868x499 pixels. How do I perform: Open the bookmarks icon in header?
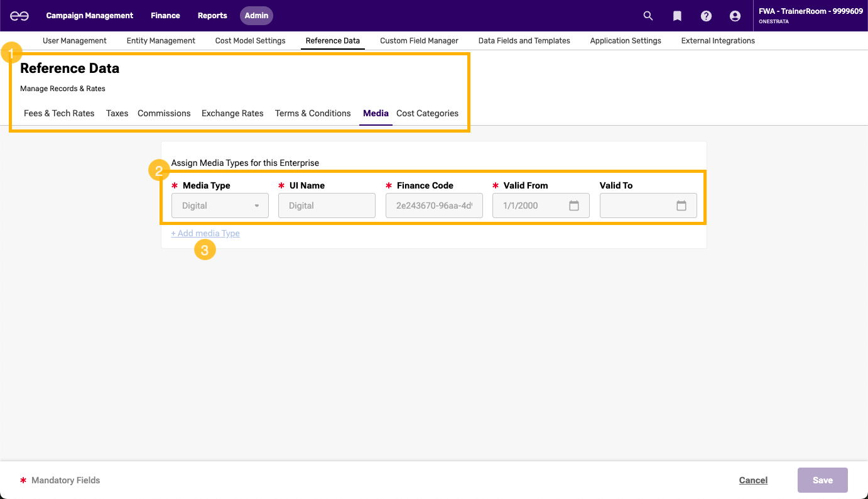click(677, 16)
